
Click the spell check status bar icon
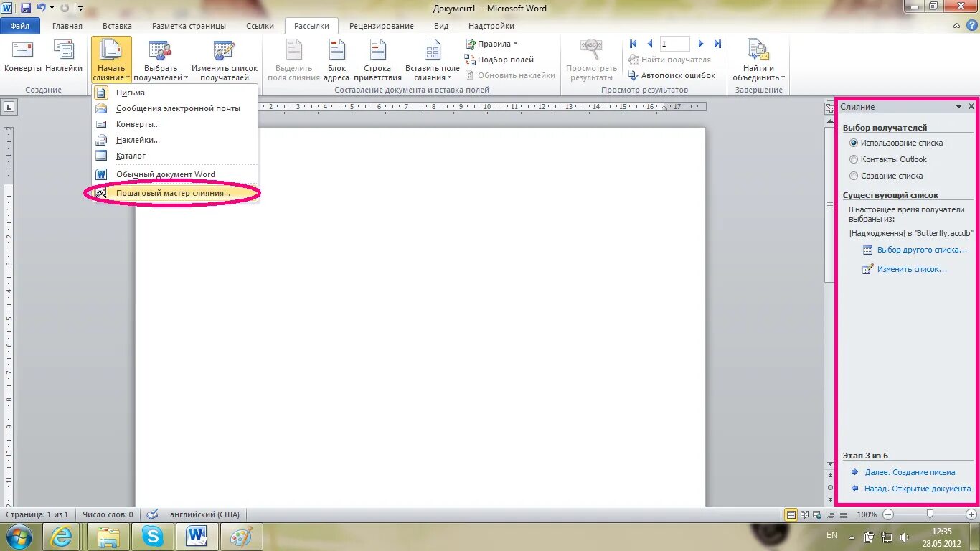[x=152, y=514]
